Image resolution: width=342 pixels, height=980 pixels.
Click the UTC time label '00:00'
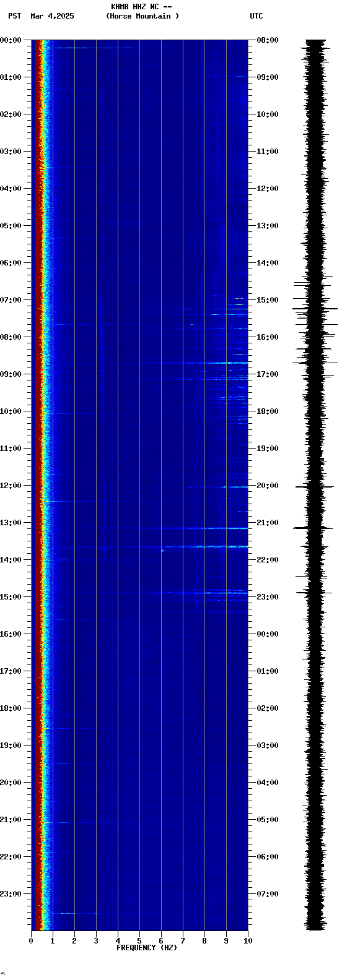tap(268, 634)
